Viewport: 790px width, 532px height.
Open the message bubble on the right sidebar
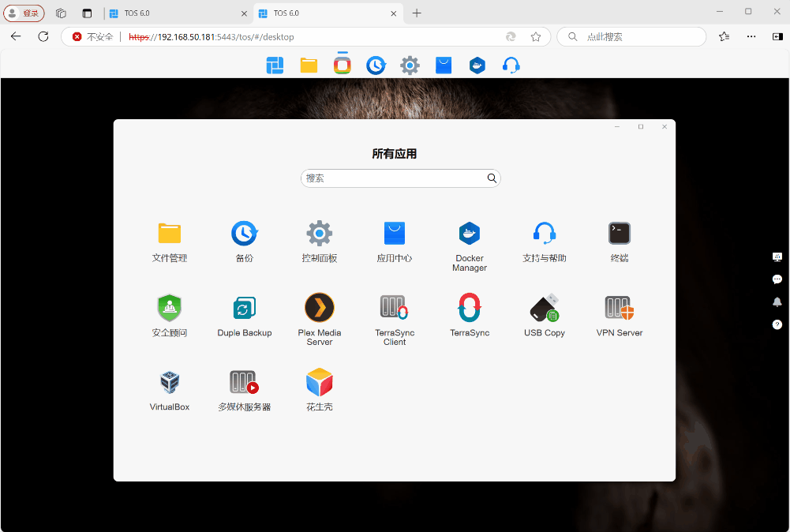(777, 279)
